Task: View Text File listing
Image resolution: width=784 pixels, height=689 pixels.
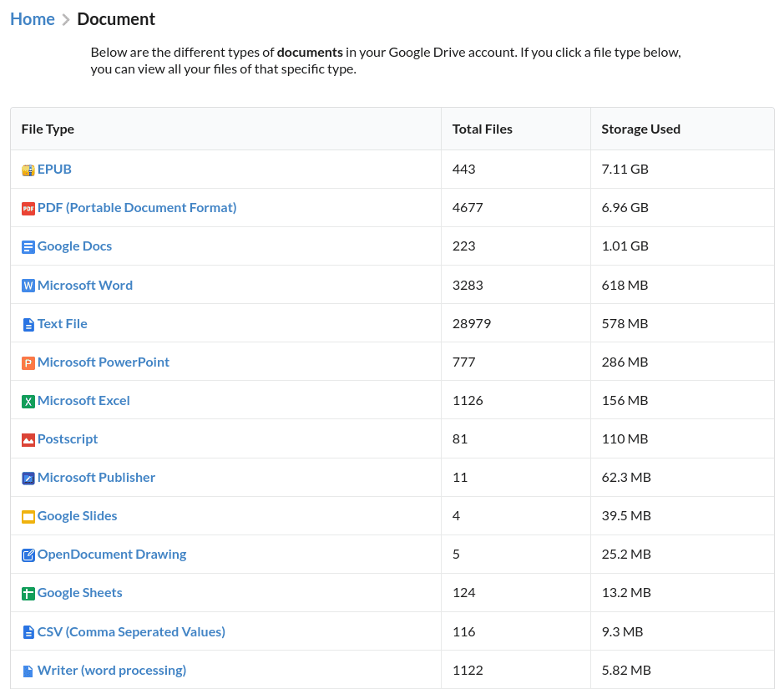Action: pyautogui.click(x=63, y=323)
